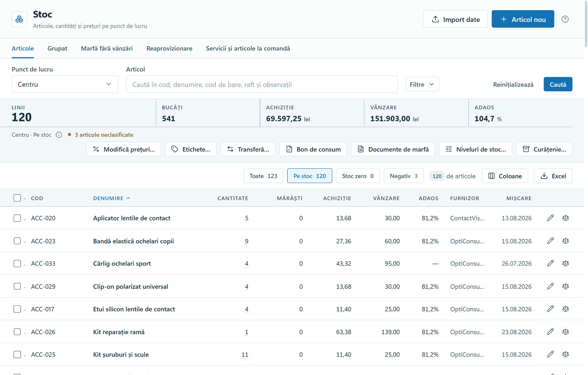Check the ACC-029 row checkbox
The width and height of the screenshot is (588, 375).
pos(17,286)
